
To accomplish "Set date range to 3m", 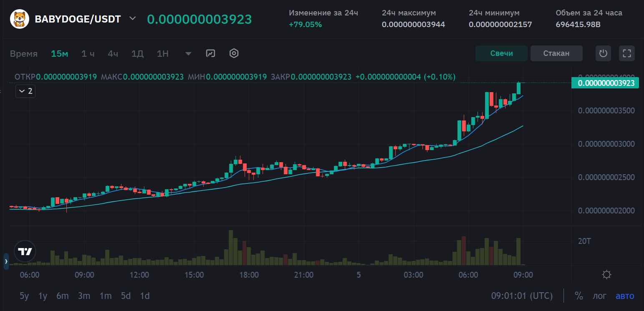I will [x=84, y=296].
